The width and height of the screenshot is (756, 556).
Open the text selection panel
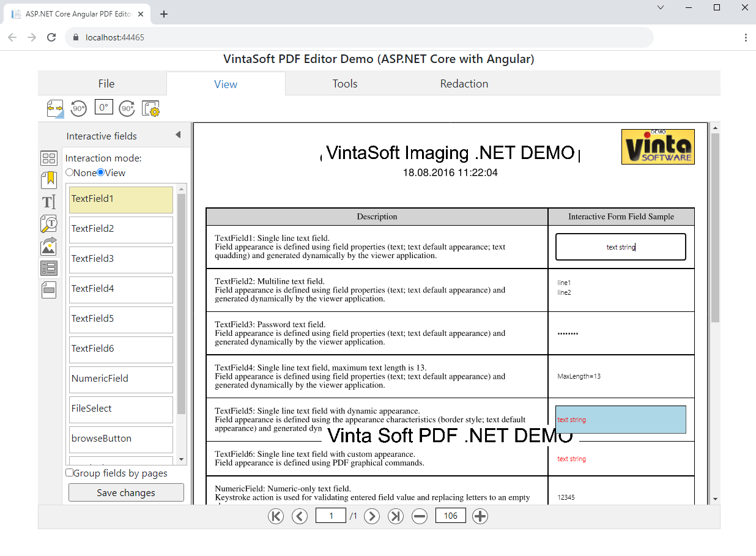[49, 202]
